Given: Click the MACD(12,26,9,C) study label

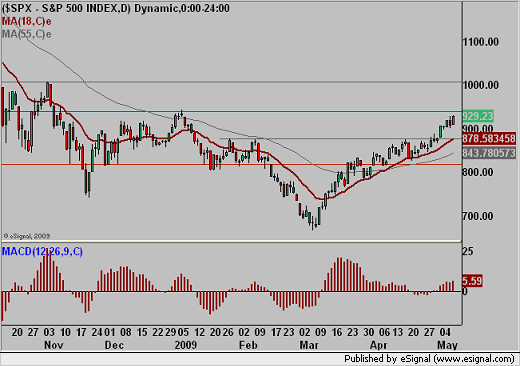Looking at the screenshot, I should coord(42,251).
